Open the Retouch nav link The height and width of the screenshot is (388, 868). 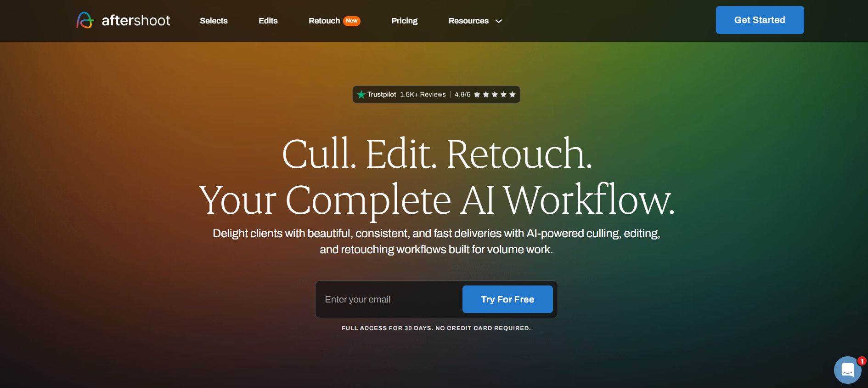pos(324,21)
